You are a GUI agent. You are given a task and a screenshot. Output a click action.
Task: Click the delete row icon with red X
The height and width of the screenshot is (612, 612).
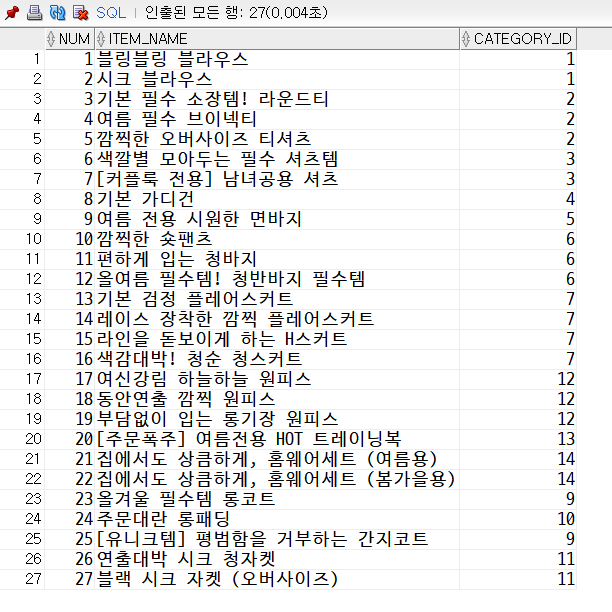[80, 13]
